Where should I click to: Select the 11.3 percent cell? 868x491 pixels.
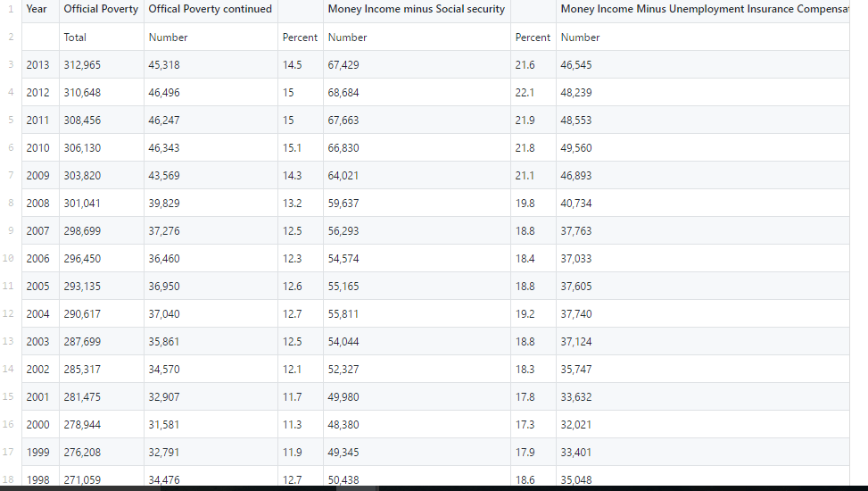coord(301,425)
